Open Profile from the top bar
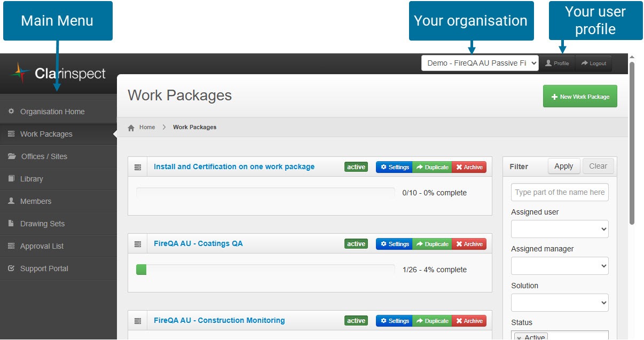 coord(556,63)
